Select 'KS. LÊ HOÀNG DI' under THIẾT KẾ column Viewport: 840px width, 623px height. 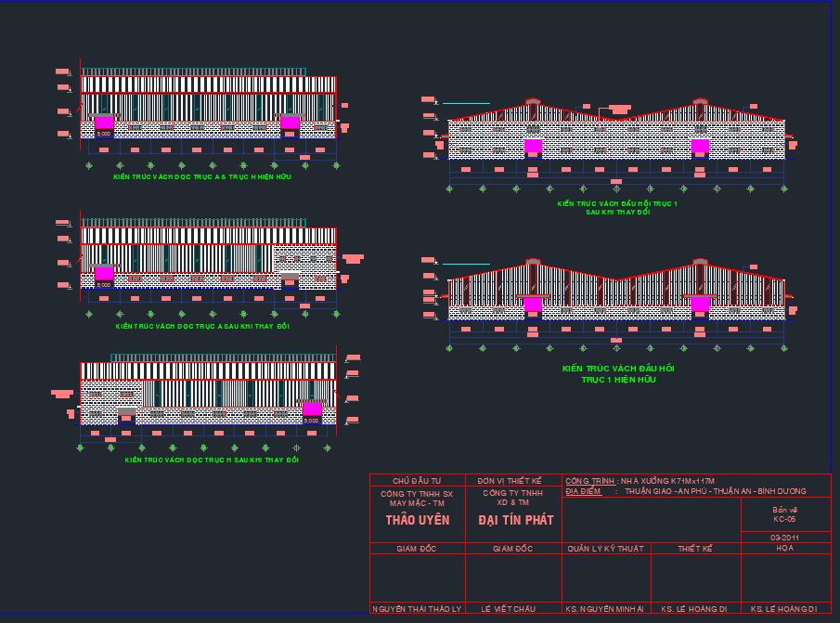[x=693, y=609]
